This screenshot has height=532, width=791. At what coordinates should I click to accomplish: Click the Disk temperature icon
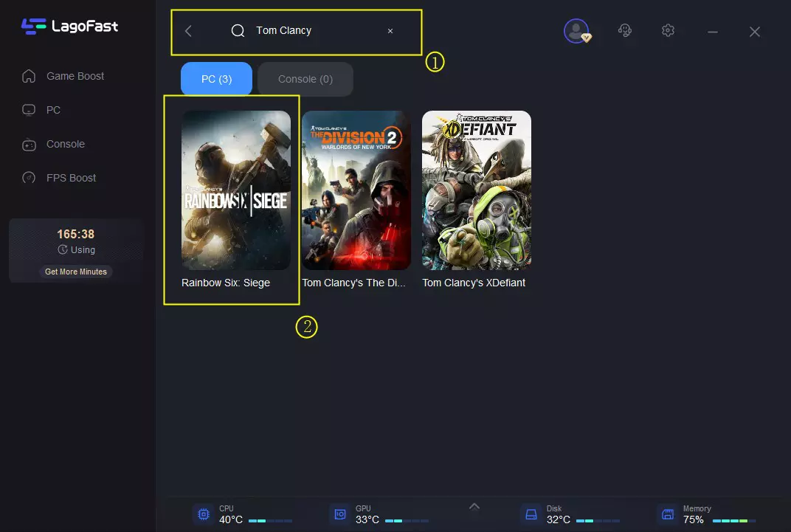(x=531, y=514)
